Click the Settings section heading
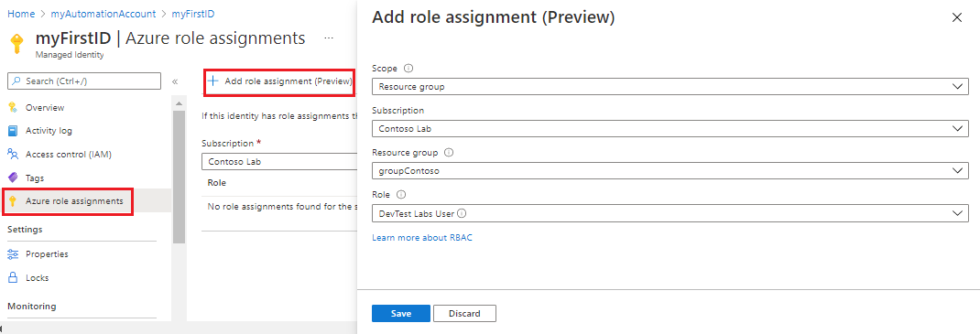 [25, 229]
